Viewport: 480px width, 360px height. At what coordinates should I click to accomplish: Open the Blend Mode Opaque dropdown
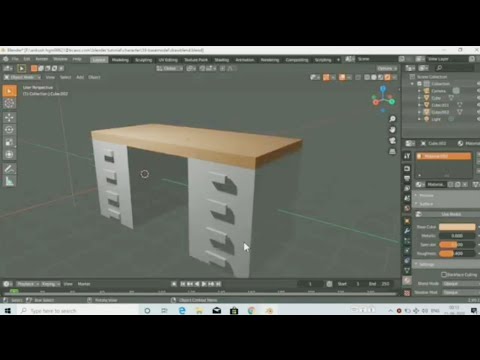pos(461,284)
